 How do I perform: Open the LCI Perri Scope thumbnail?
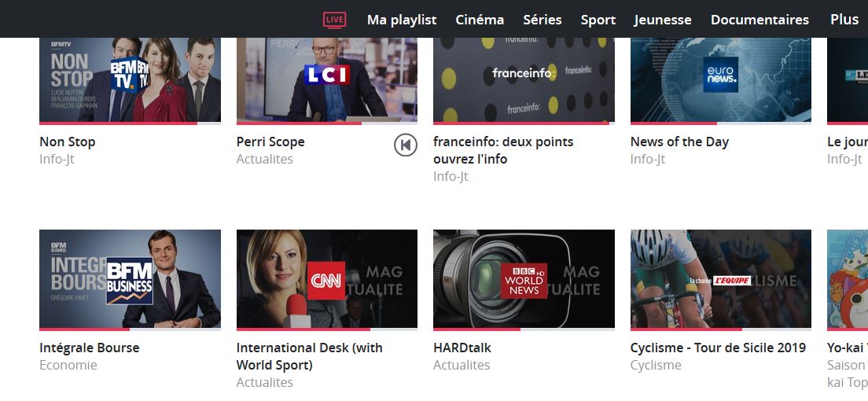pos(327,79)
